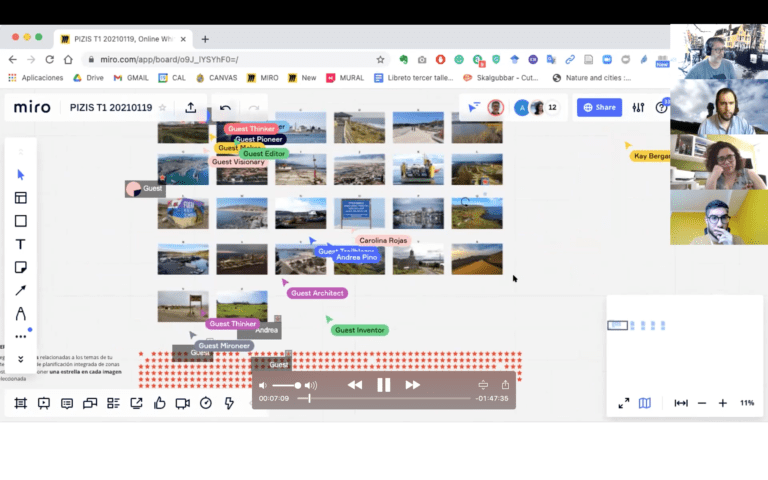Image resolution: width=768 pixels, height=480 pixels.
Task: Go back in browser history
Action: click(x=13, y=59)
